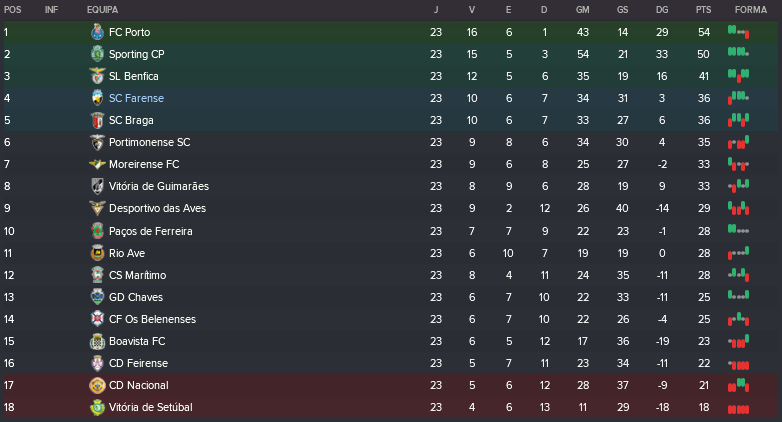
Task: Click the FORMA column header
Action: click(750, 9)
